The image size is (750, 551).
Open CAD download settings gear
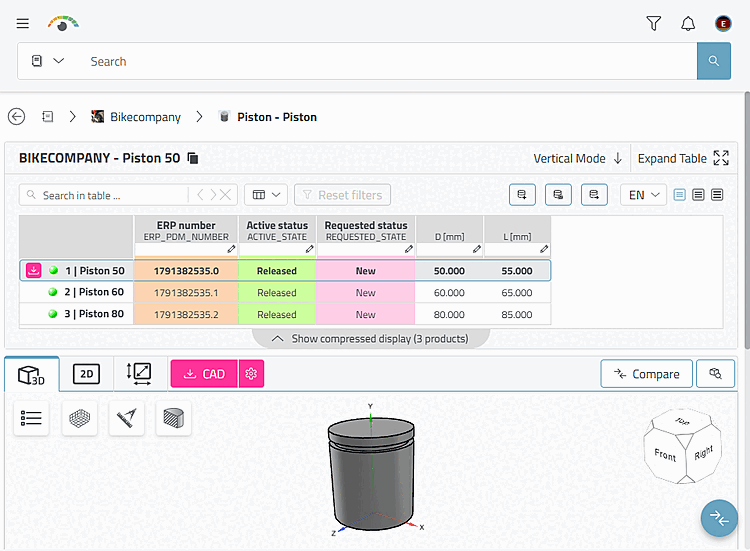pyautogui.click(x=252, y=374)
